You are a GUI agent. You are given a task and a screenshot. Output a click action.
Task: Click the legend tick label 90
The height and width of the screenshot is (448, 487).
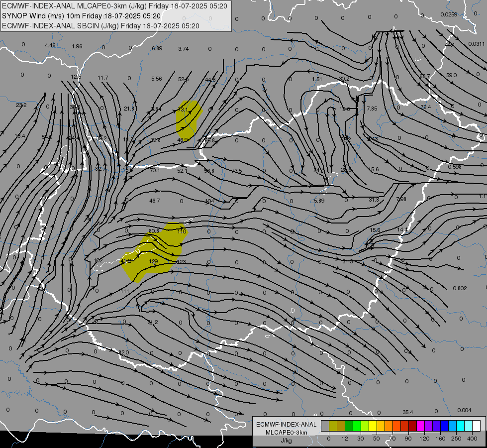coord(408,439)
